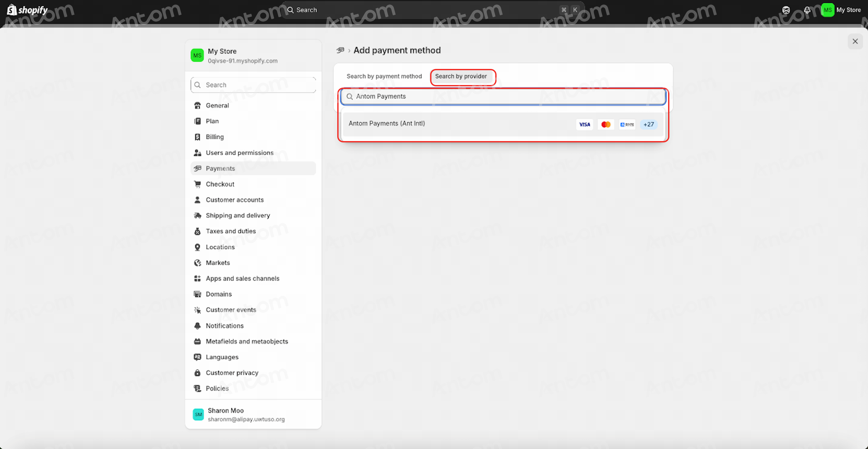Click the +27 more payment methods badge

[649, 125]
